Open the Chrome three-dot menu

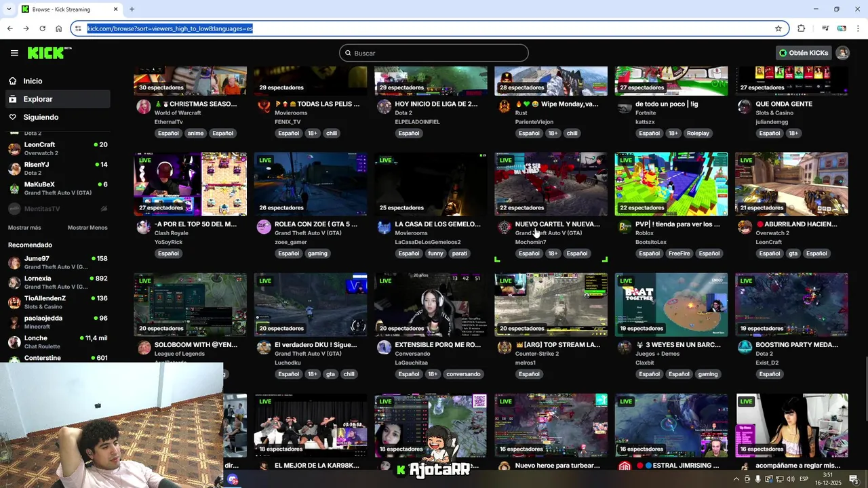pyautogui.click(x=859, y=28)
